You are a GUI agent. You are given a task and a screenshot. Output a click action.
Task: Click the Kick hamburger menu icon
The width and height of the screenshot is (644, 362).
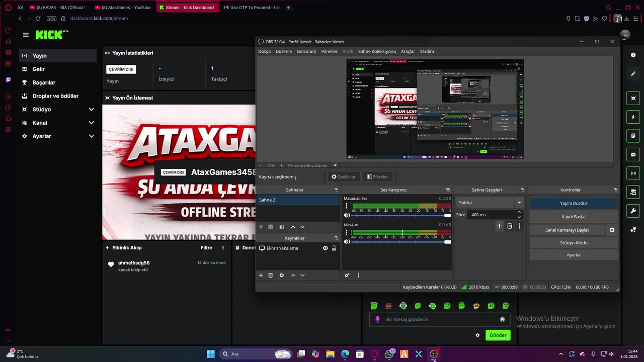pyautogui.click(x=26, y=35)
